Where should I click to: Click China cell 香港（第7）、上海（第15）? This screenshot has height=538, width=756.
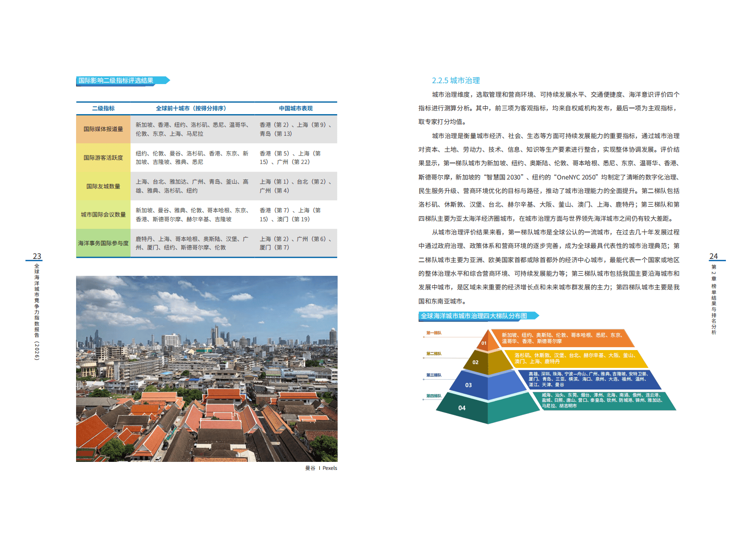click(x=296, y=215)
